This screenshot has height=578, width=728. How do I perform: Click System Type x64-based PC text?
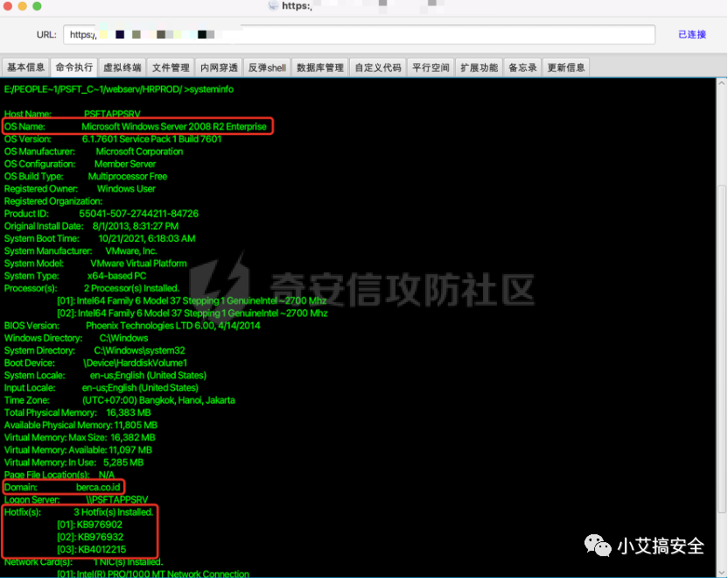tap(116, 276)
